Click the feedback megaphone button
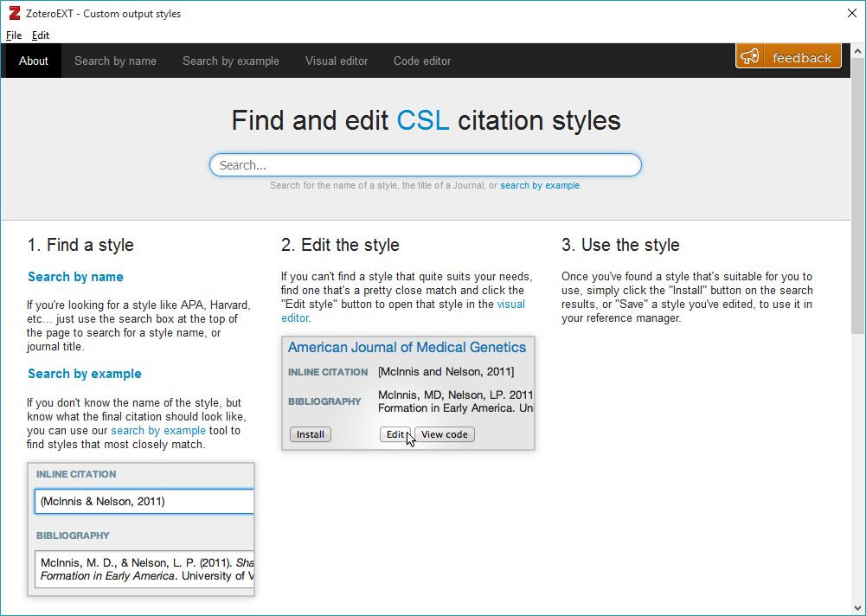866x616 pixels. [x=788, y=56]
